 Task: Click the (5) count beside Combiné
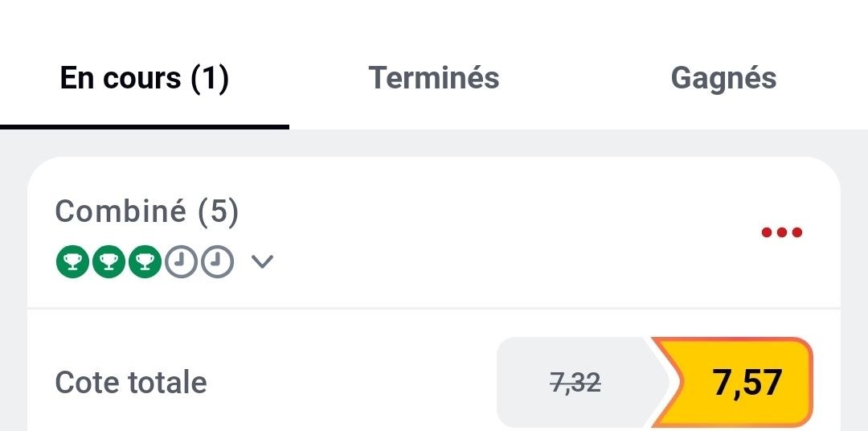tap(219, 211)
